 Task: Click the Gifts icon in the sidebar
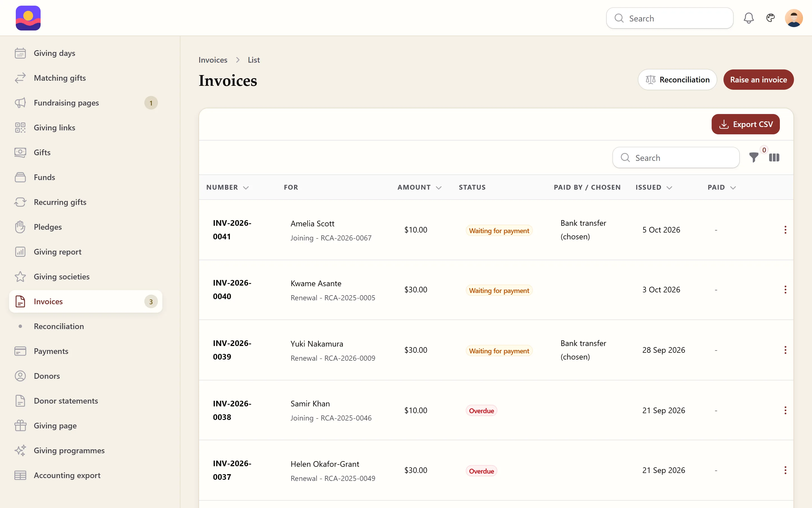coord(20,152)
